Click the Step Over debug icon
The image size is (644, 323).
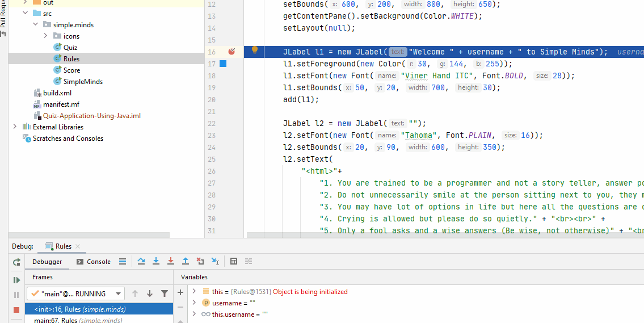(x=141, y=261)
